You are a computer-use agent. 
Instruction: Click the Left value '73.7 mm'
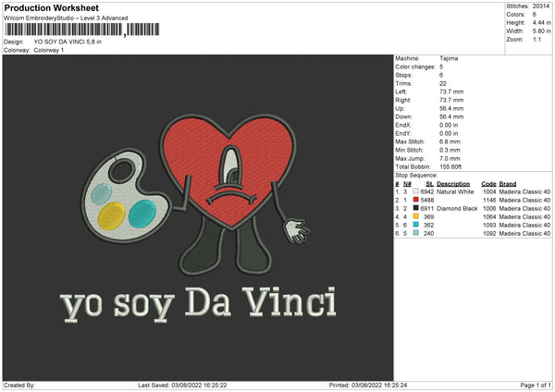(451, 92)
